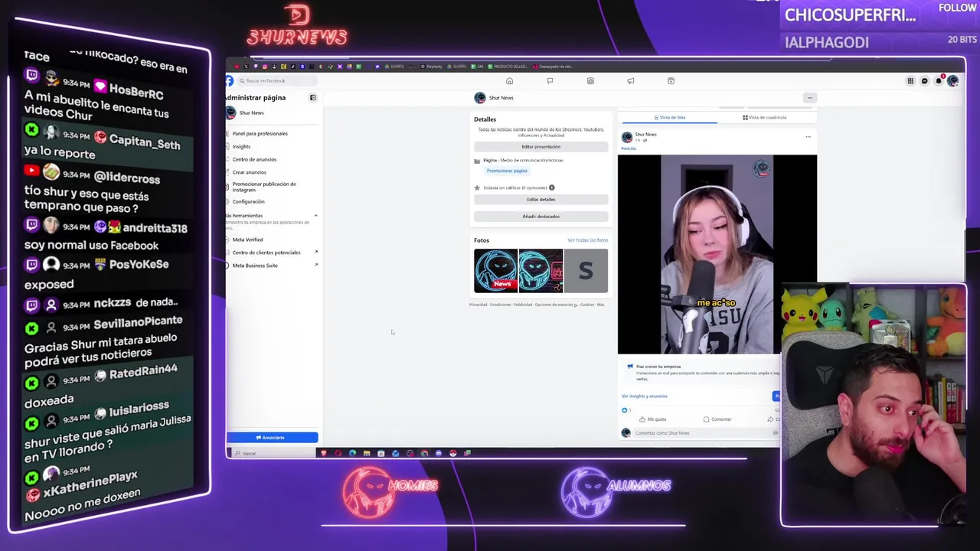Click the 'Editar presentación' button
Image resolution: width=980 pixels, height=551 pixels.
tap(541, 146)
